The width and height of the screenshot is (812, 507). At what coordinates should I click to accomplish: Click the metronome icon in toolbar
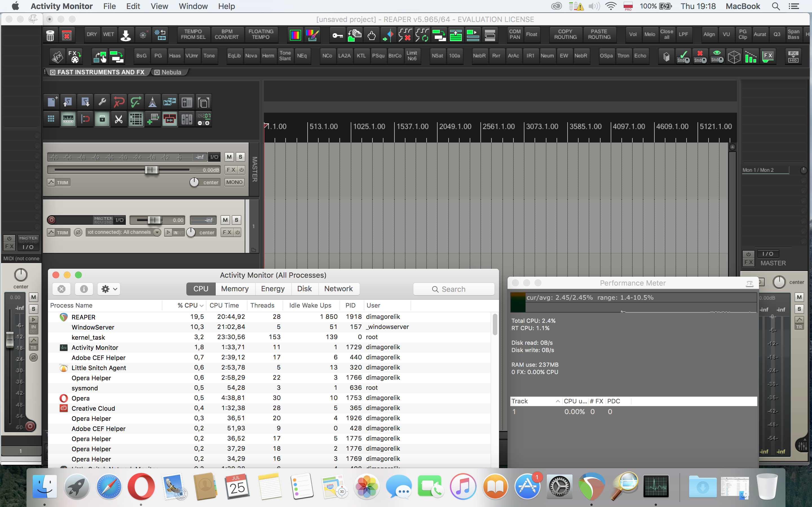152,102
